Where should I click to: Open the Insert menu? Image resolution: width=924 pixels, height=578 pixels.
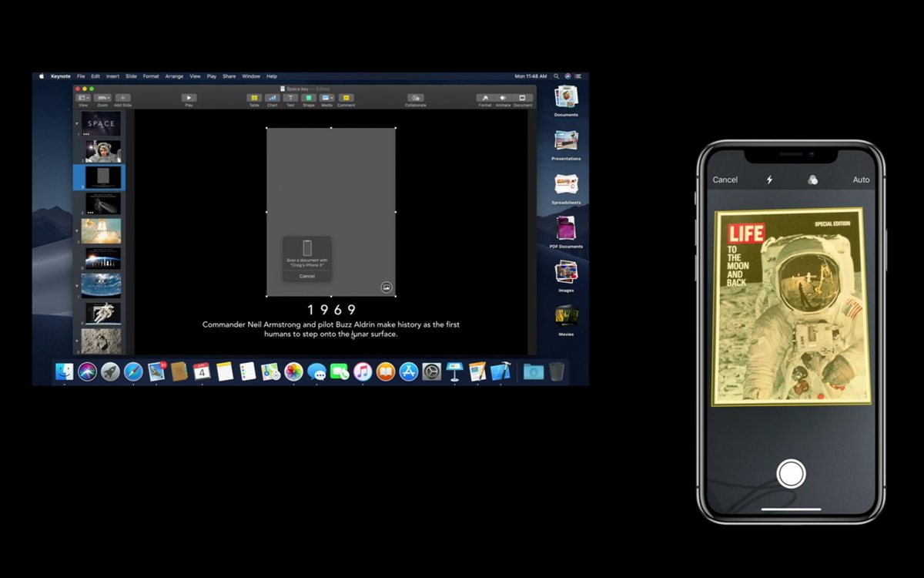(112, 76)
